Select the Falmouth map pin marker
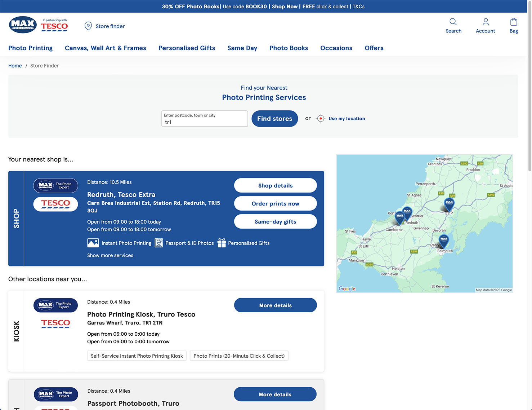 (x=444, y=241)
